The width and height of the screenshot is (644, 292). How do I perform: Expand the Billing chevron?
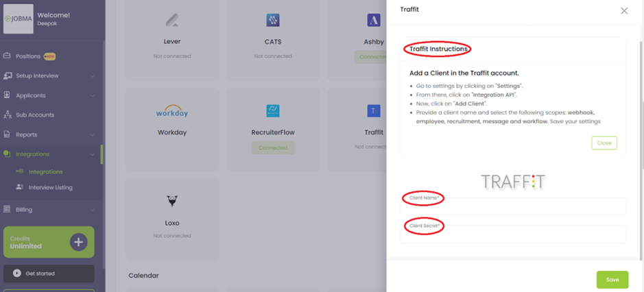pos(93,210)
